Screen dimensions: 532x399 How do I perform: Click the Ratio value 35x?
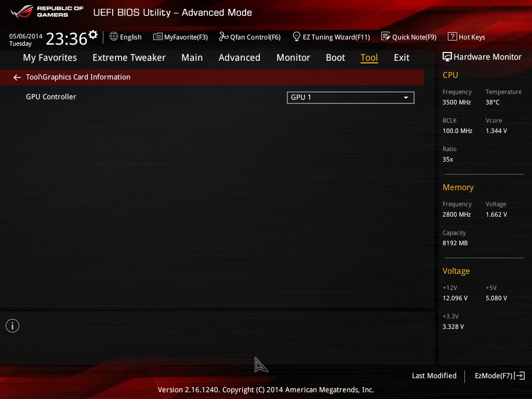tap(447, 159)
